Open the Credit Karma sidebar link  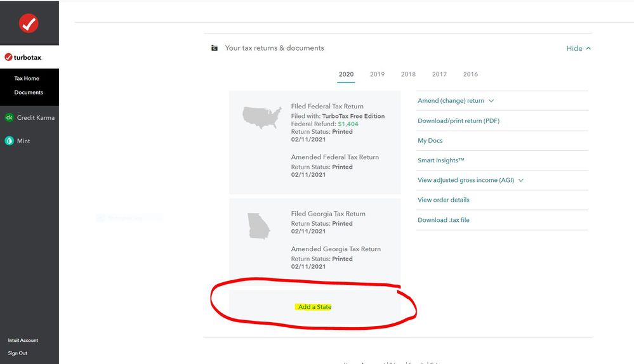pyautogui.click(x=36, y=117)
